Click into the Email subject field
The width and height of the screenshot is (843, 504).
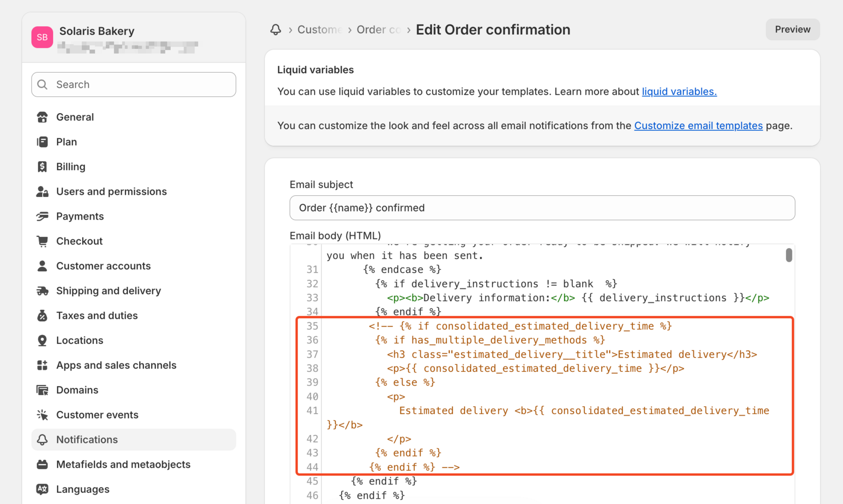coord(542,208)
